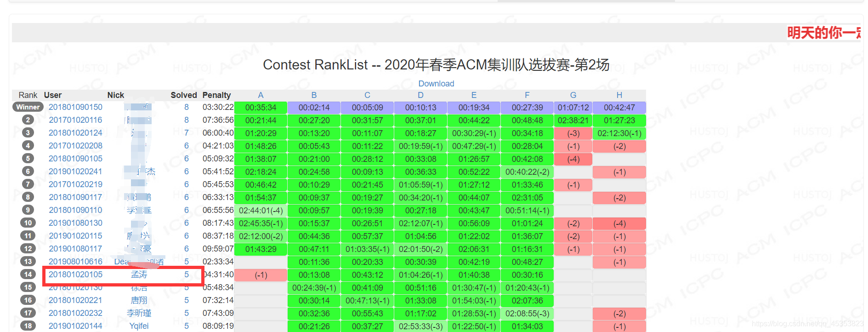Open problem B column header link
This screenshot has width=868, height=332.
click(314, 95)
